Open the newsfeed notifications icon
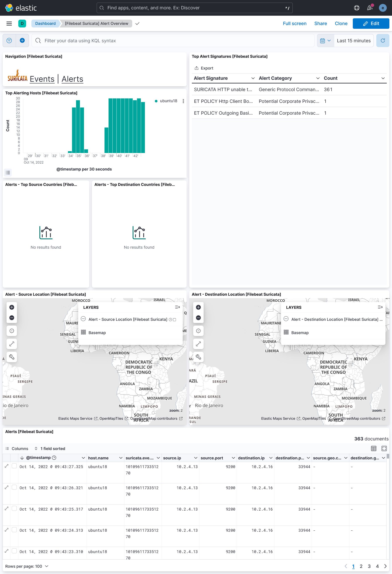The height and width of the screenshot is (574, 392). click(370, 8)
